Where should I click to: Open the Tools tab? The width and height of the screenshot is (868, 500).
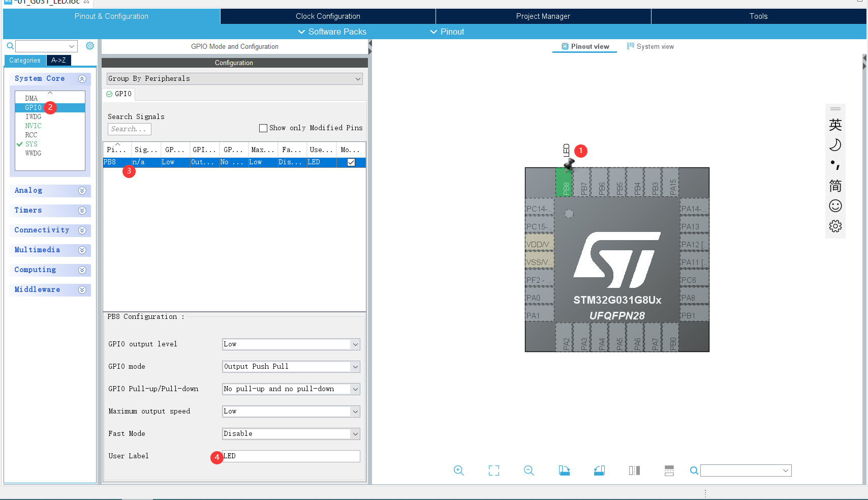tap(758, 16)
